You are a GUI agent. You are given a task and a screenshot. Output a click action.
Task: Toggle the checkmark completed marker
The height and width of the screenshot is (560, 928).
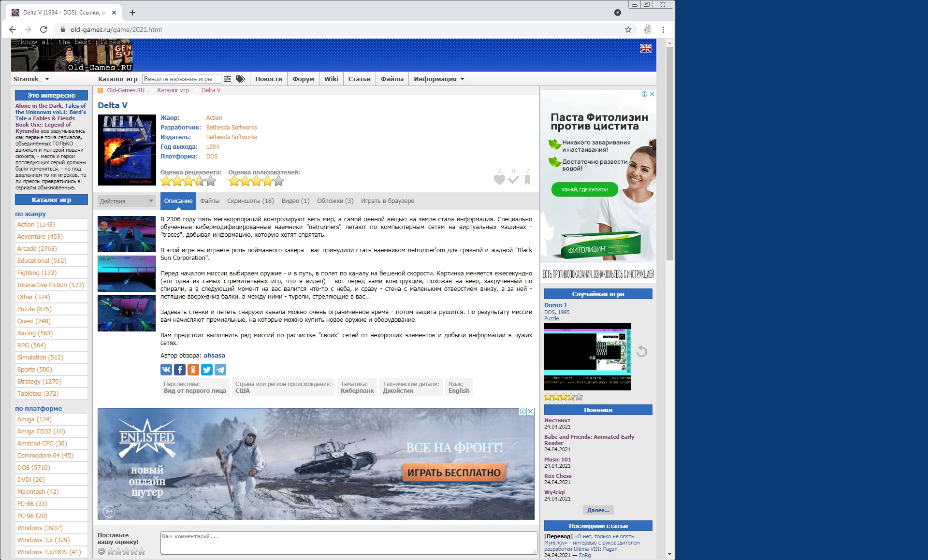(513, 180)
